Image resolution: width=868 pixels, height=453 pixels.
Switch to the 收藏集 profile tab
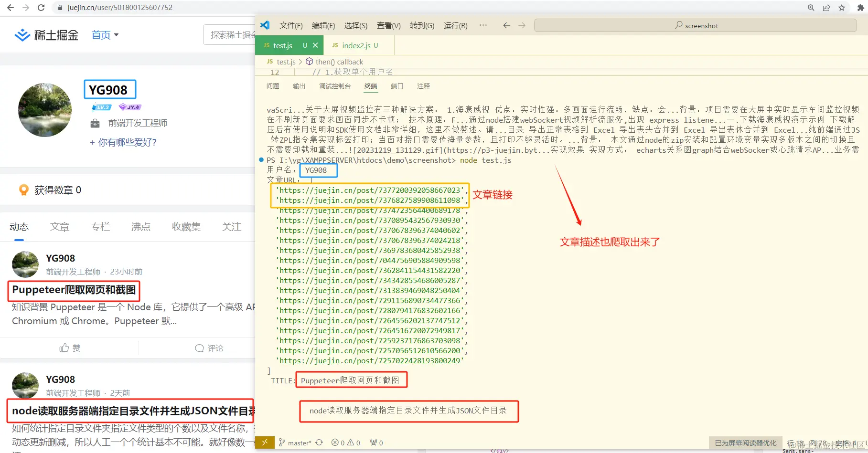coord(186,227)
